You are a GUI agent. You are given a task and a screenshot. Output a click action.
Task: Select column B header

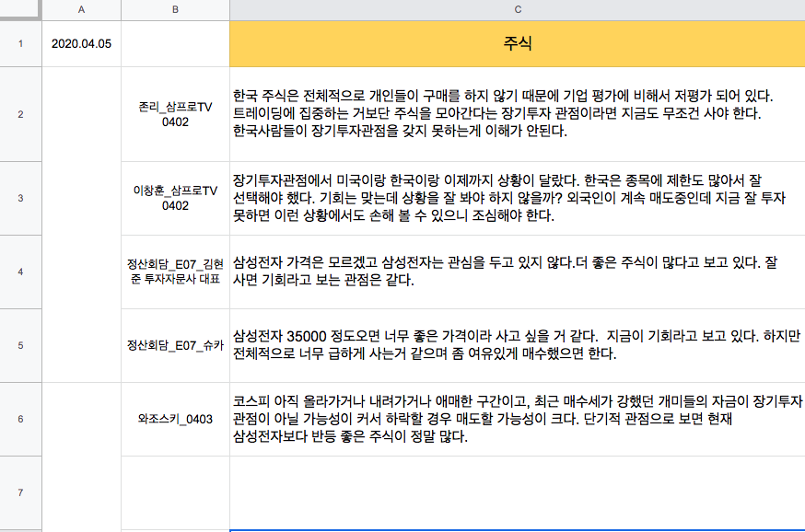175,10
